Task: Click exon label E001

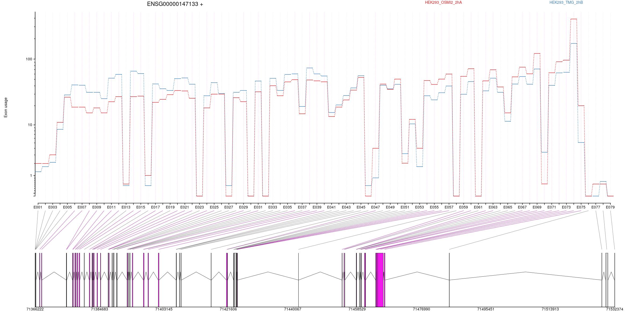Action: point(38,207)
